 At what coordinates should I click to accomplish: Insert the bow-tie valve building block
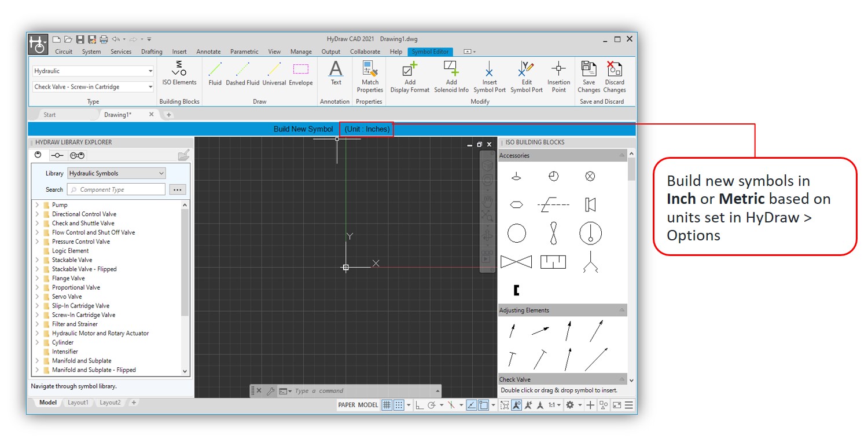tap(516, 262)
